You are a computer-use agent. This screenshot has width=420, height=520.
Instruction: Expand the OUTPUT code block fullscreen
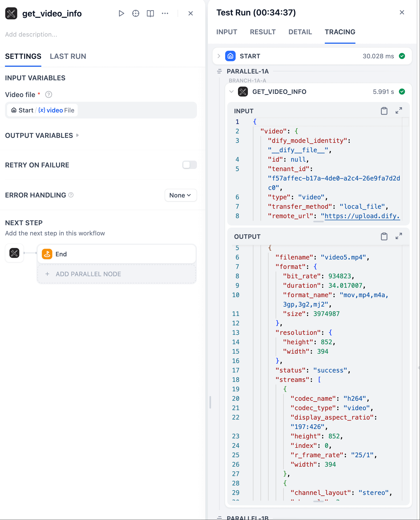click(399, 236)
